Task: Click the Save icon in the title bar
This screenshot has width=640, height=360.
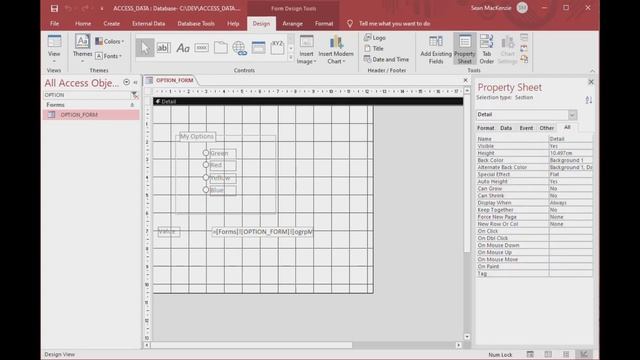Action: (54, 8)
